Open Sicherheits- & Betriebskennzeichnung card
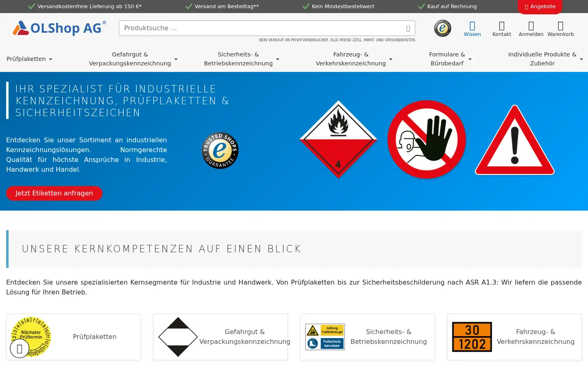This screenshot has height=368, width=588. click(367, 337)
